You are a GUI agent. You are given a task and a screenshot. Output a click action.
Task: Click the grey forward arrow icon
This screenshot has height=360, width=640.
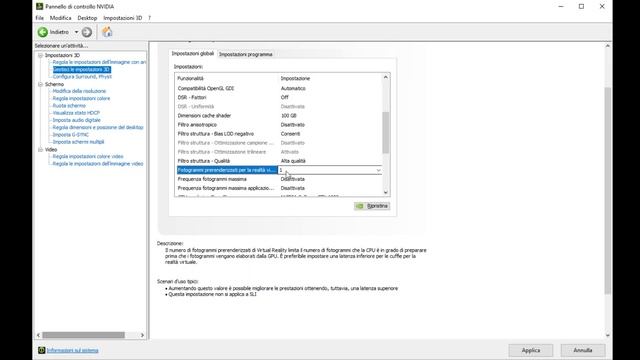[87, 32]
